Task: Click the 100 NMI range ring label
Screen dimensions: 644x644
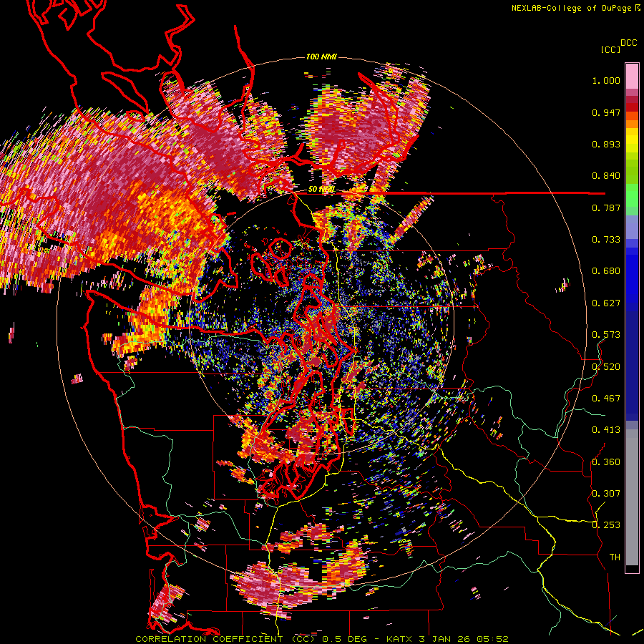Action: [321, 57]
